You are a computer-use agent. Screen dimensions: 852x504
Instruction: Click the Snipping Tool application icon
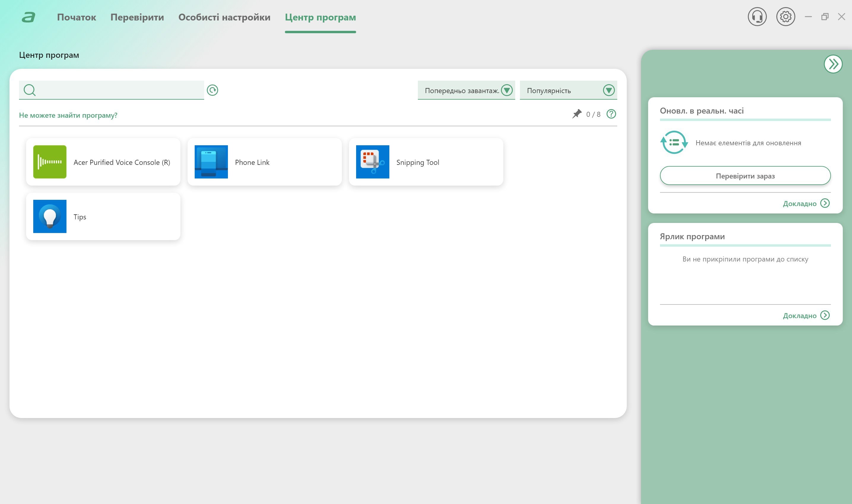372,162
